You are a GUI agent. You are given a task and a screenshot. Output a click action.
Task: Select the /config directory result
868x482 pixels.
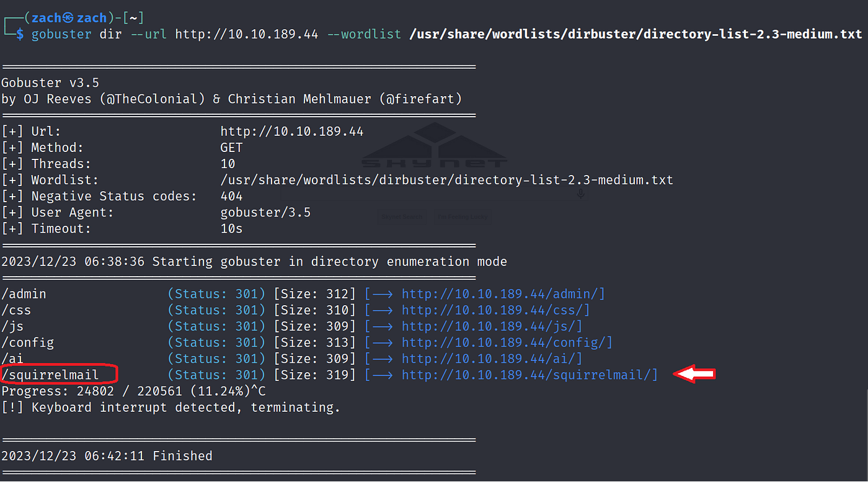coord(28,342)
